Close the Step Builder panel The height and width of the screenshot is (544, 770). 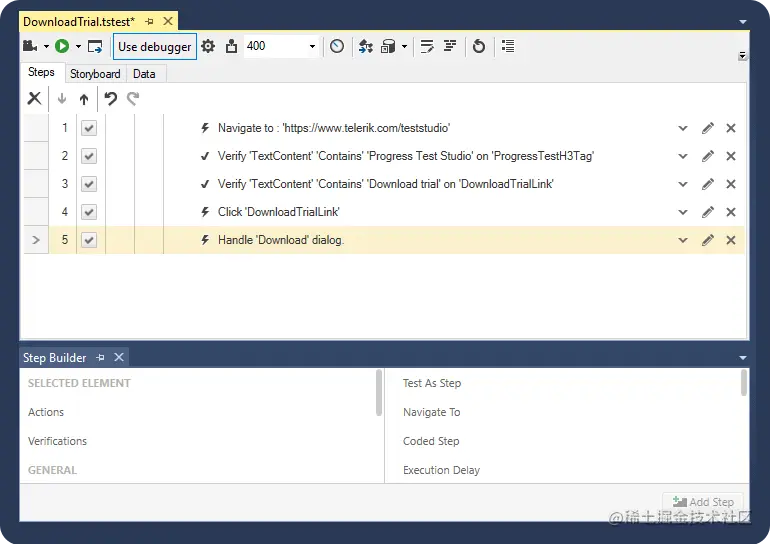[119, 357]
